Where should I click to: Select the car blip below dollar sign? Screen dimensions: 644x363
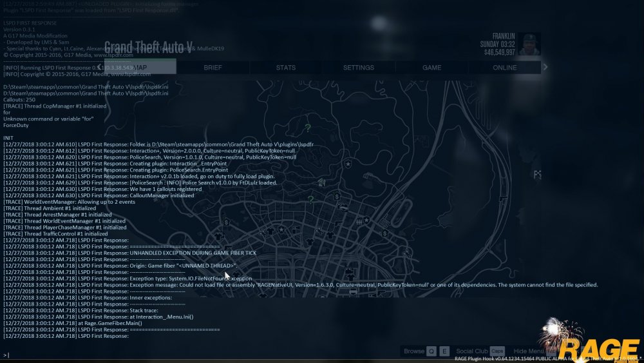342,207
